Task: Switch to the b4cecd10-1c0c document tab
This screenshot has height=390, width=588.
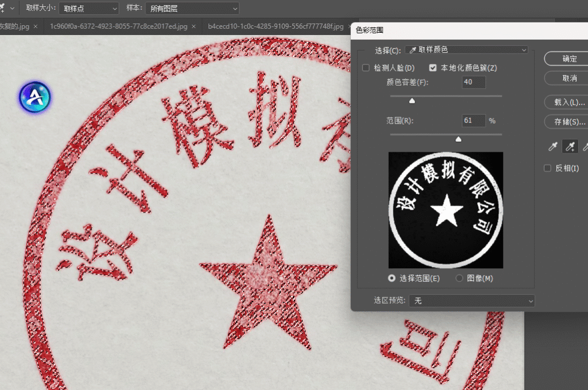Action: [276, 26]
